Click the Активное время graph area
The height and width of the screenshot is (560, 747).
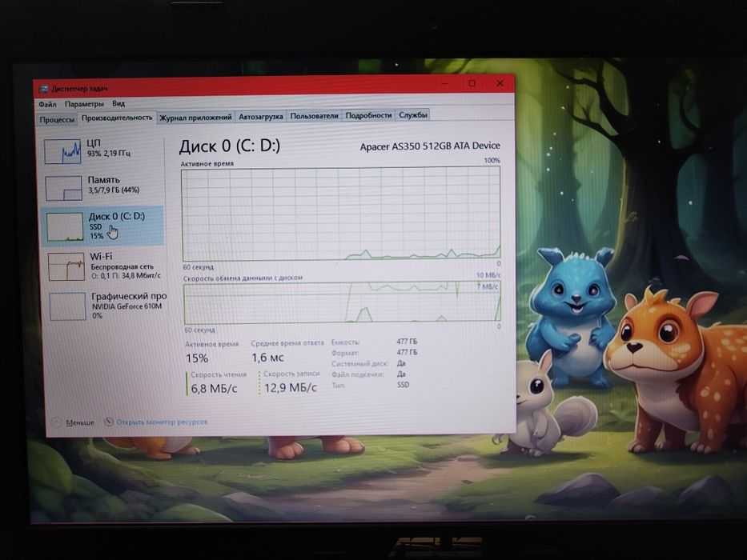click(341, 214)
